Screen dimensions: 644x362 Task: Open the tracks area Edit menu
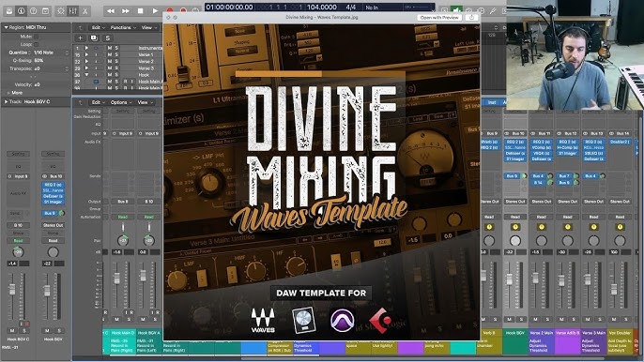tap(98, 27)
